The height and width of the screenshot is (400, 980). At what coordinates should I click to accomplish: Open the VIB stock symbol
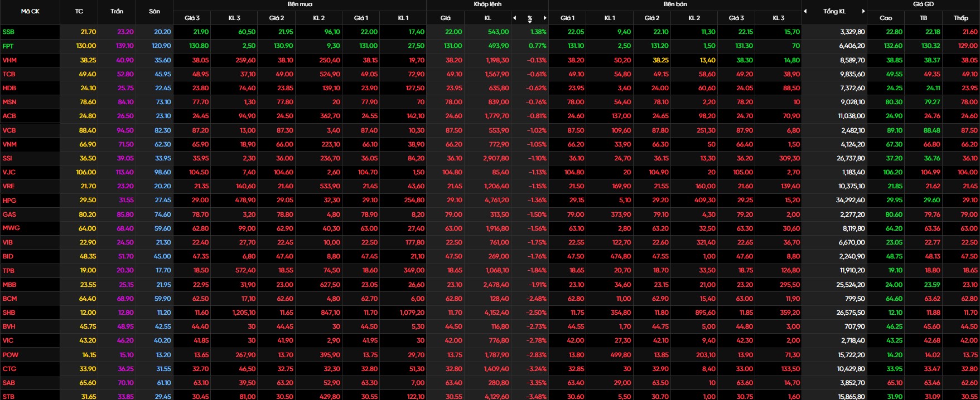[x=7, y=242]
